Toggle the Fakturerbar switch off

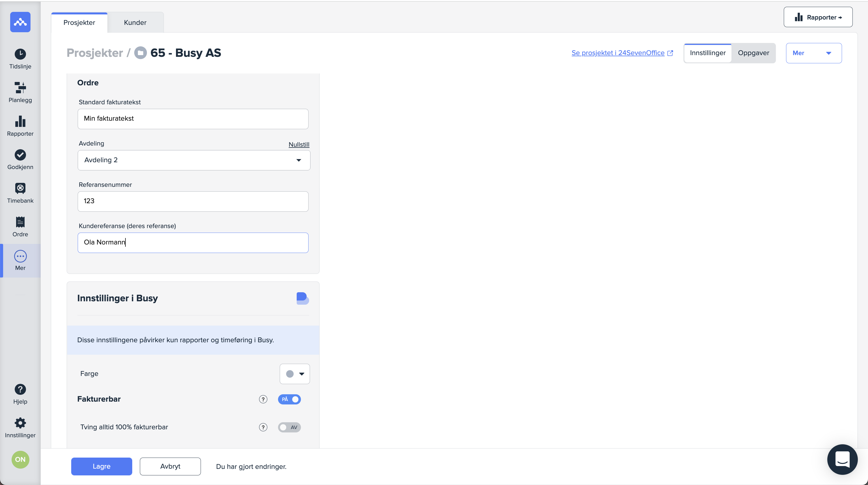289,399
